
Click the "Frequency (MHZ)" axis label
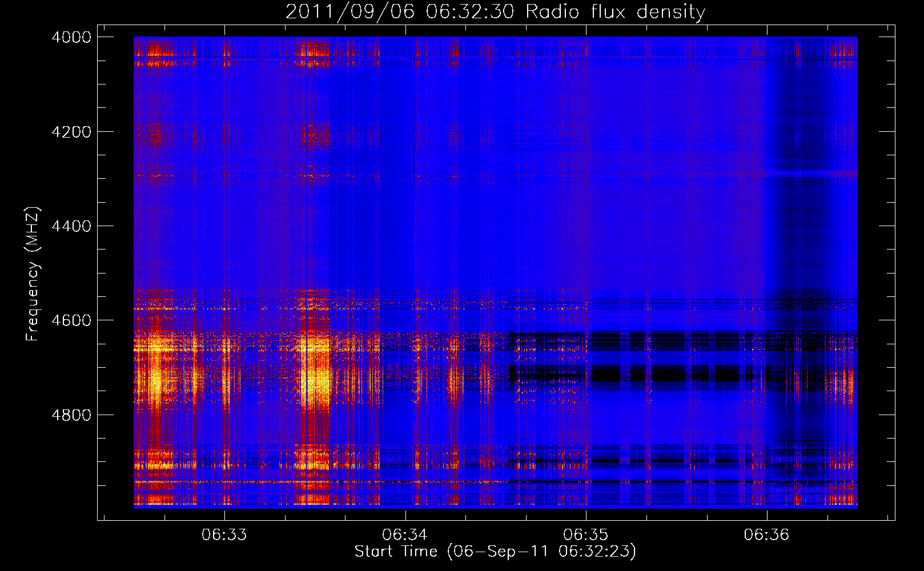(x=33, y=274)
